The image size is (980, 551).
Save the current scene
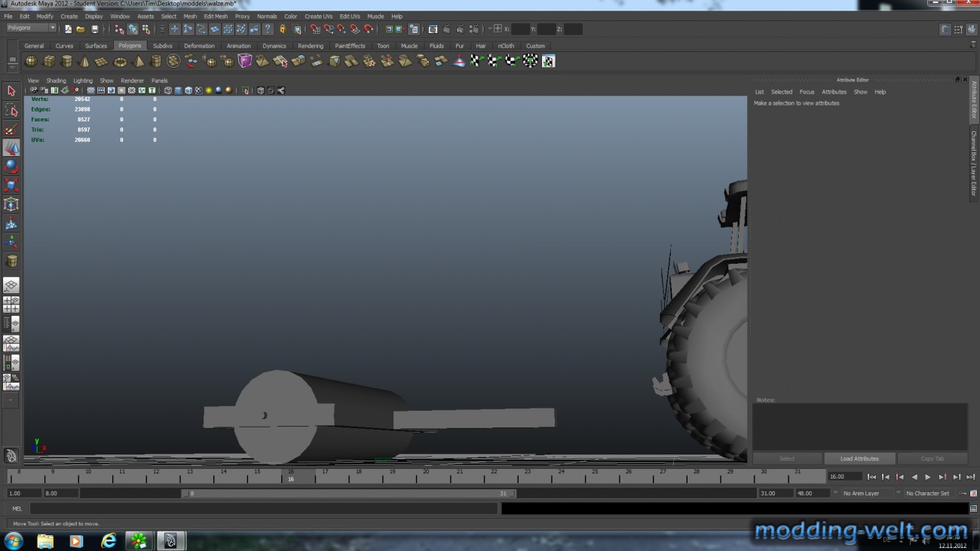pos(94,29)
